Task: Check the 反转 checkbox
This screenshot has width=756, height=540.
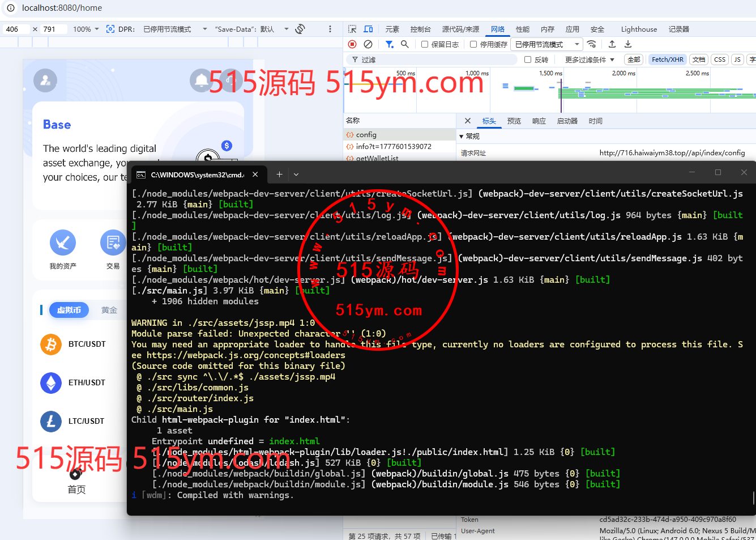Action: pos(528,59)
